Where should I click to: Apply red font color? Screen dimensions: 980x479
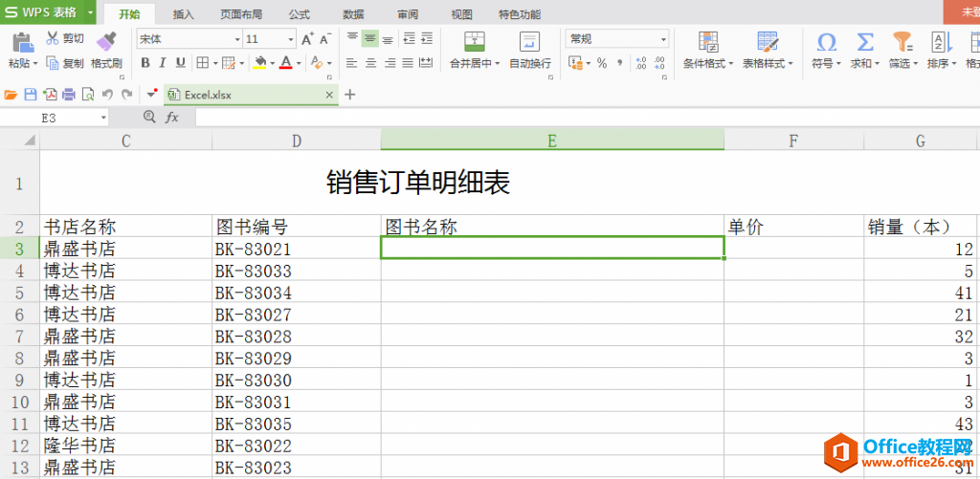[286, 62]
